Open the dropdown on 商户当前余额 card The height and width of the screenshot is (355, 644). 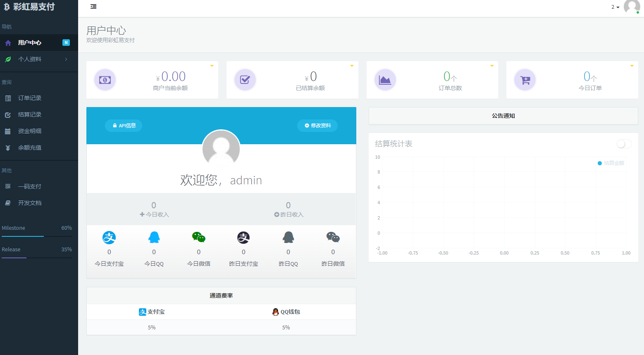tap(212, 65)
